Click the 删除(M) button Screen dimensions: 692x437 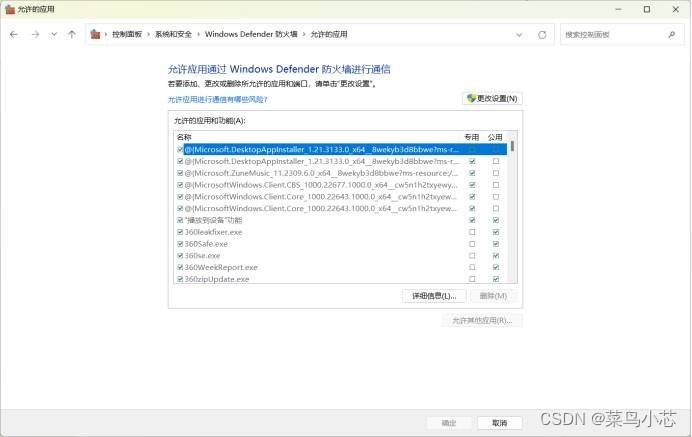493,296
